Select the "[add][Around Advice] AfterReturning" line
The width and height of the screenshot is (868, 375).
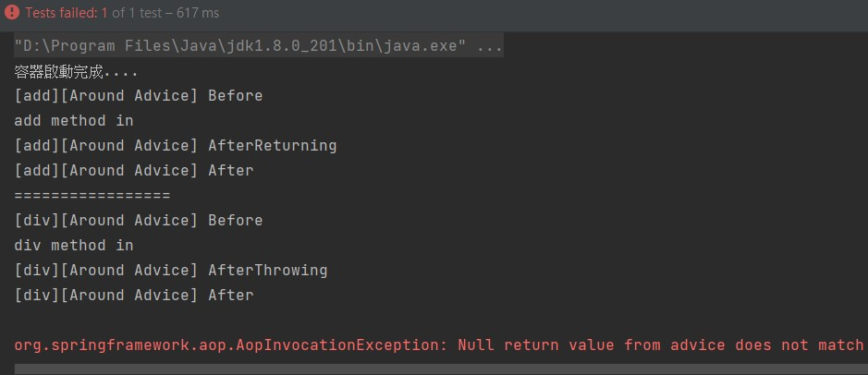tap(176, 145)
